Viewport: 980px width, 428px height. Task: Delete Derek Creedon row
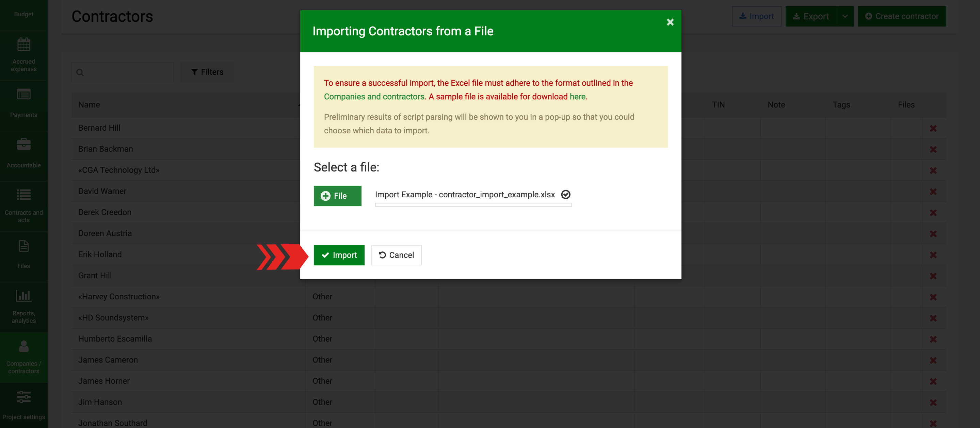[933, 213]
